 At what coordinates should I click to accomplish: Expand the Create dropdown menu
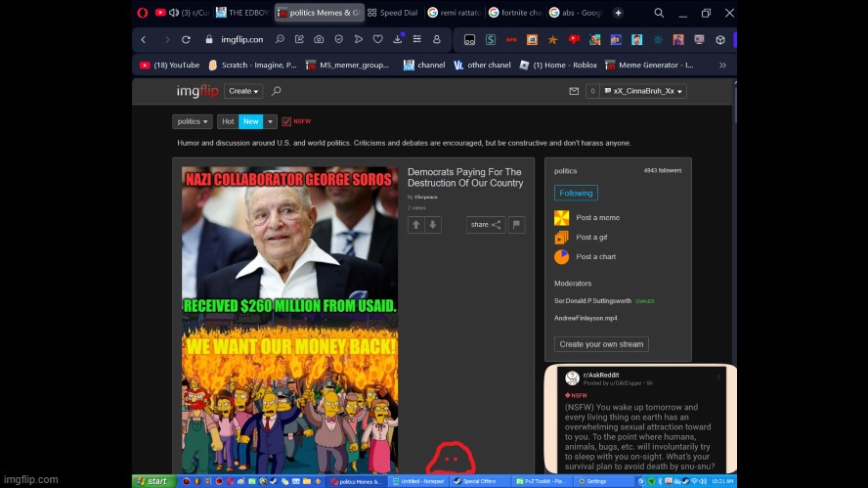click(243, 91)
